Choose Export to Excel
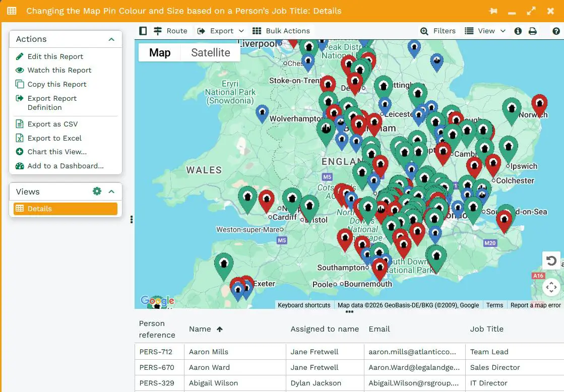Image resolution: width=564 pixels, height=392 pixels. 54,138
